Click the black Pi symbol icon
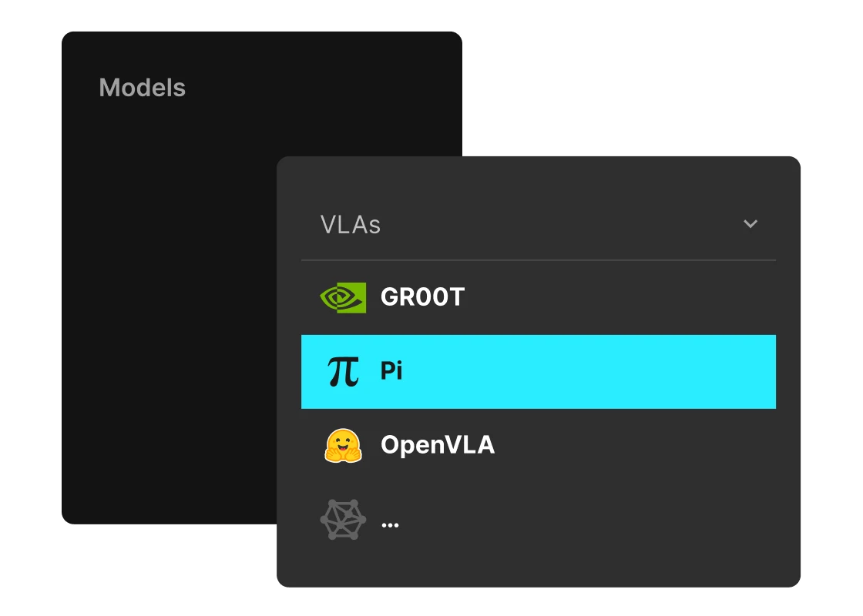This screenshot has width=863, height=616. point(343,372)
